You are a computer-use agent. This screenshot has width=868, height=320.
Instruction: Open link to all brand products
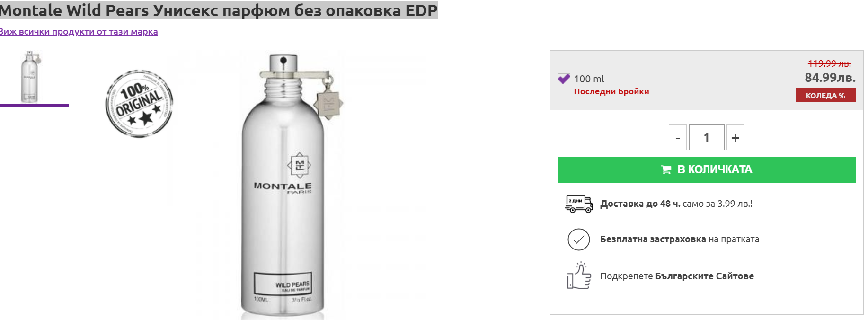(79, 32)
